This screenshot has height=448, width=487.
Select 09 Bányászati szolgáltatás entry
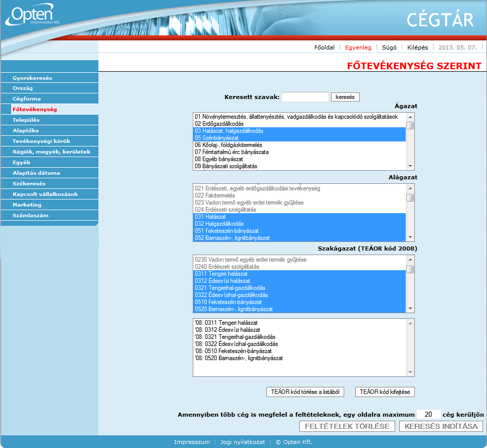click(x=299, y=166)
